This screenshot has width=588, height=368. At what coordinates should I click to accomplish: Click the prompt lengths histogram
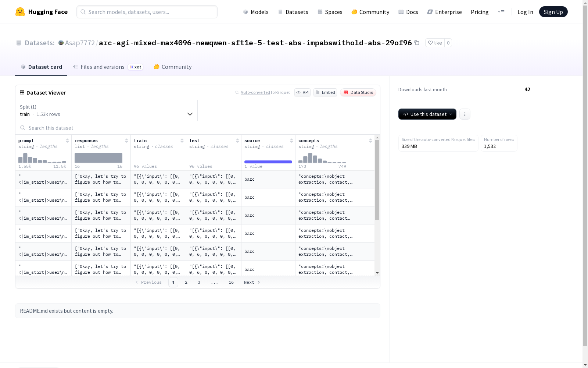42,158
